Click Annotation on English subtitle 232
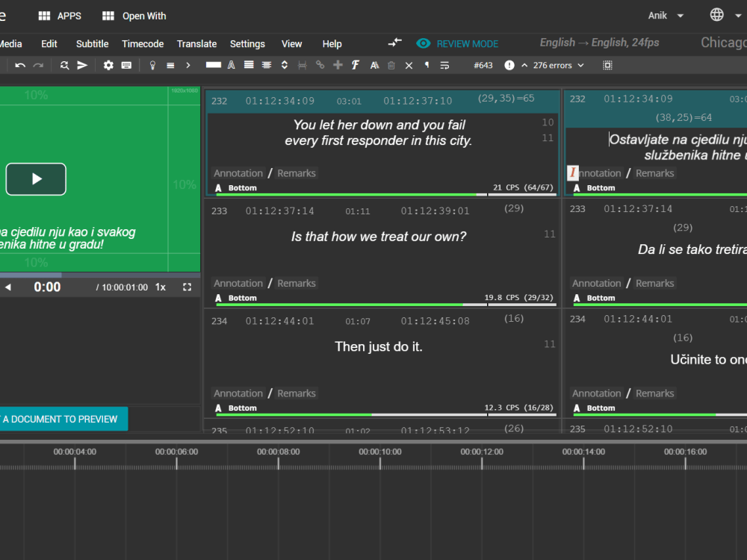Screen dimensions: 747x560 pyautogui.click(x=238, y=173)
